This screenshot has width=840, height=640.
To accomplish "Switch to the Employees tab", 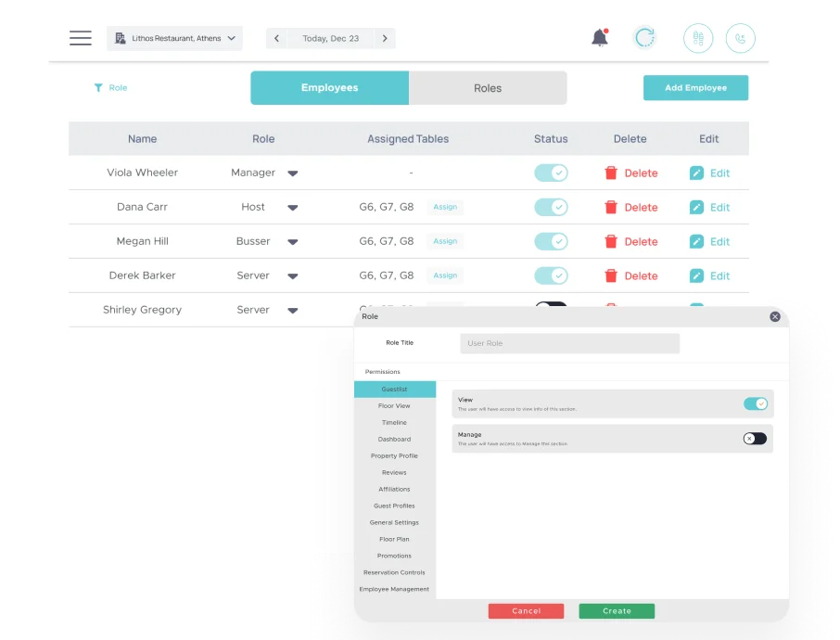I will (329, 88).
